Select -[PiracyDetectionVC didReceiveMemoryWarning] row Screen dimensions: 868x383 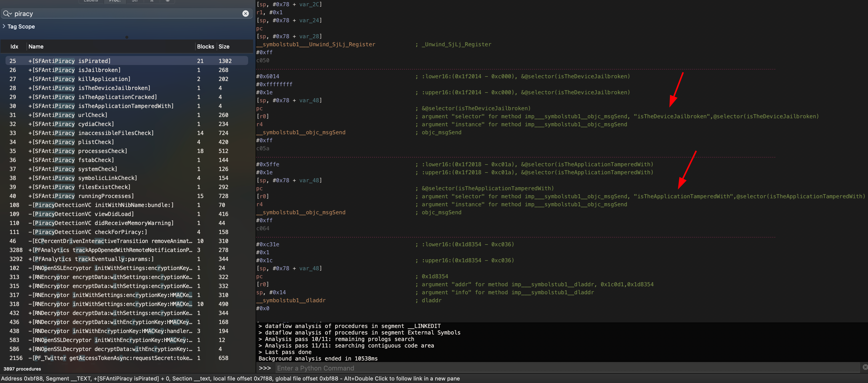[x=127, y=223]
